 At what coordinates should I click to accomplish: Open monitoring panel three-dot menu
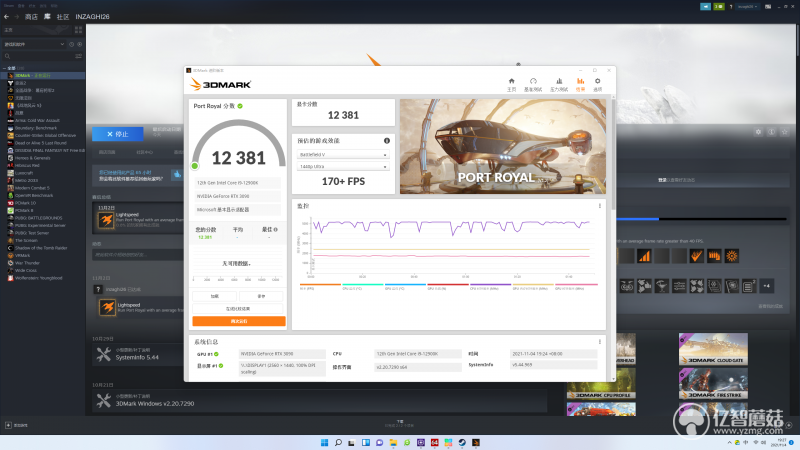pyautogui.click(x=599, y=206)
